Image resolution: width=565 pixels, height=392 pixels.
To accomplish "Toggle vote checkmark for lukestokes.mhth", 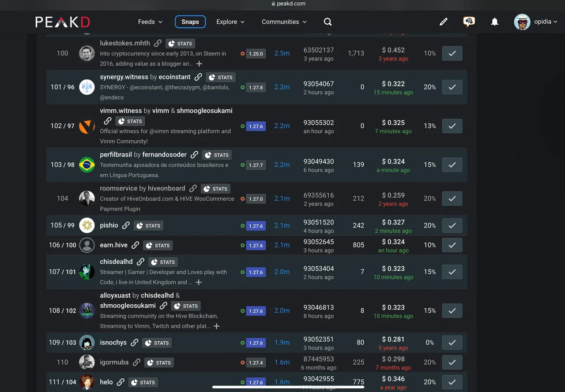I will pyautogui.click(x=452, y=53).
